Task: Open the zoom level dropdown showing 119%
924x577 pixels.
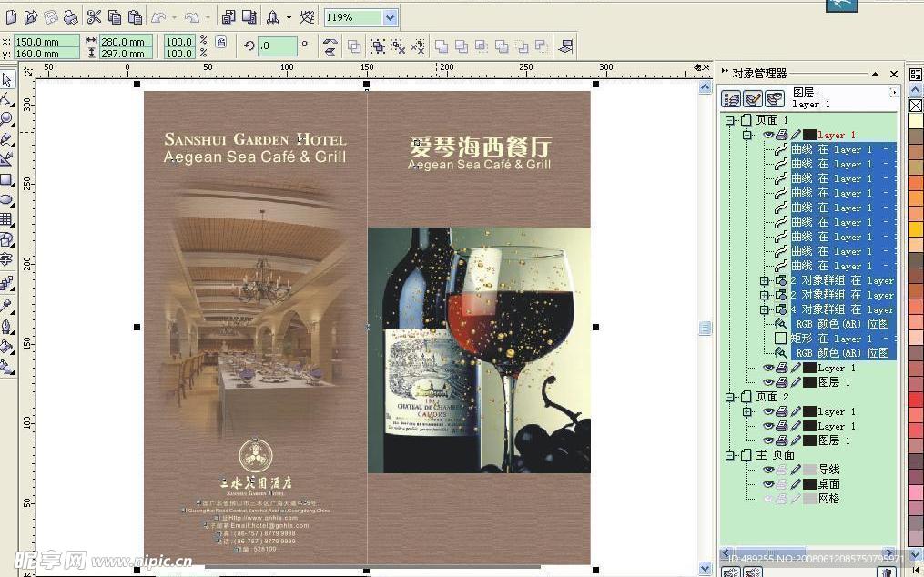Action: click(x=390, y=17)
